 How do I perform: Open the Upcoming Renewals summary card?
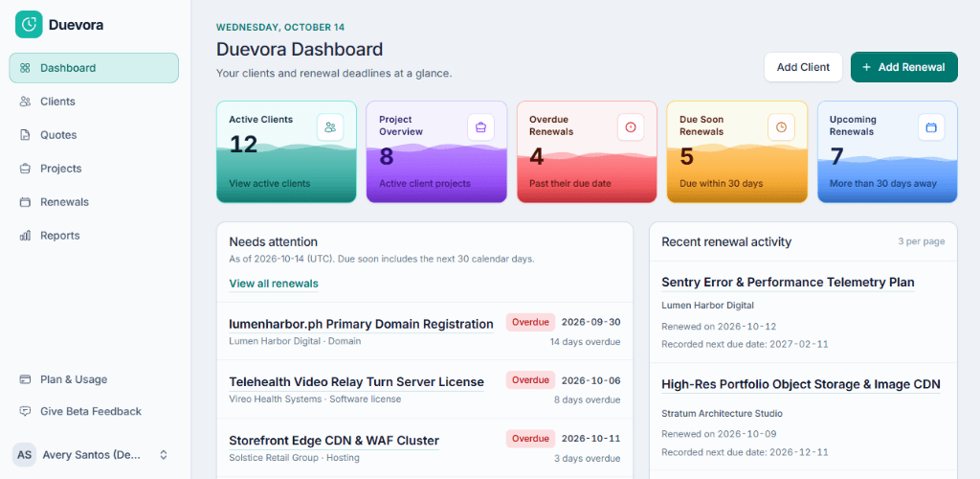887,152
